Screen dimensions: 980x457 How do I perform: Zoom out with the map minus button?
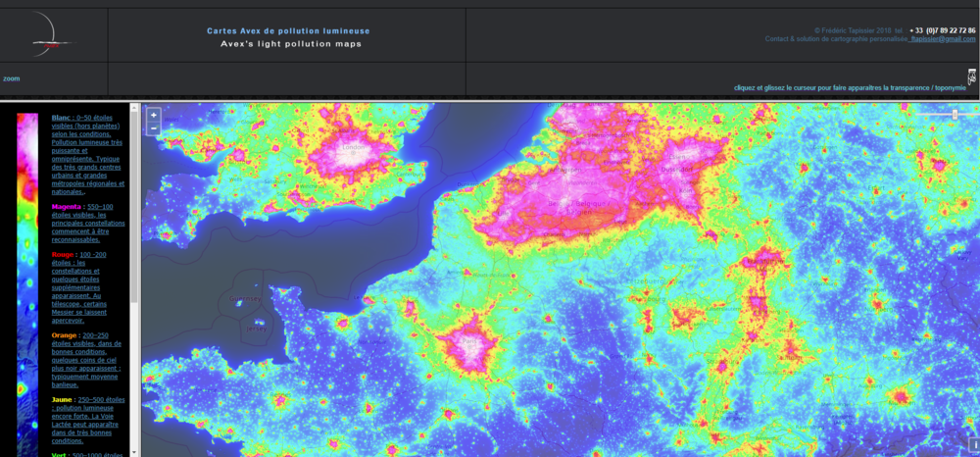point(154,128)
